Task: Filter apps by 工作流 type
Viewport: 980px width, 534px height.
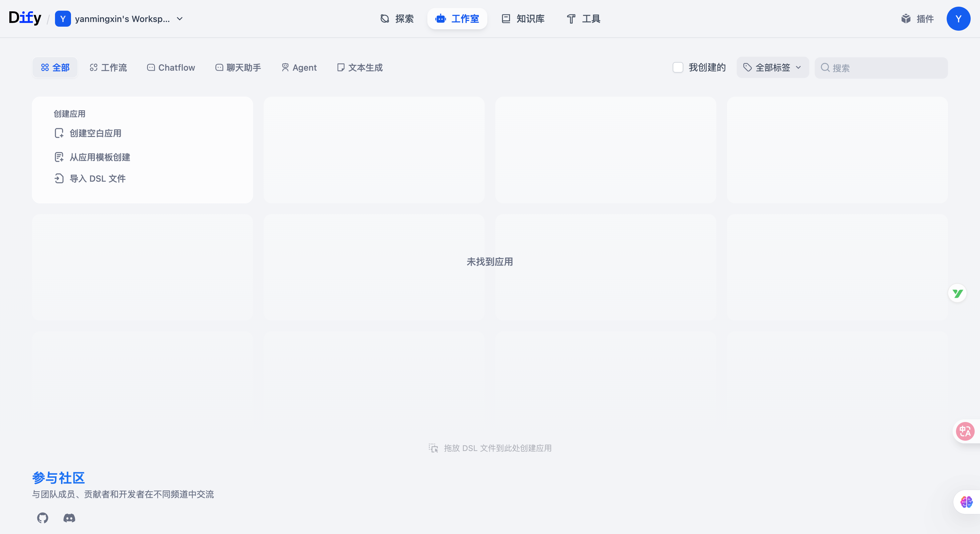Action: (x=108, y=67)
